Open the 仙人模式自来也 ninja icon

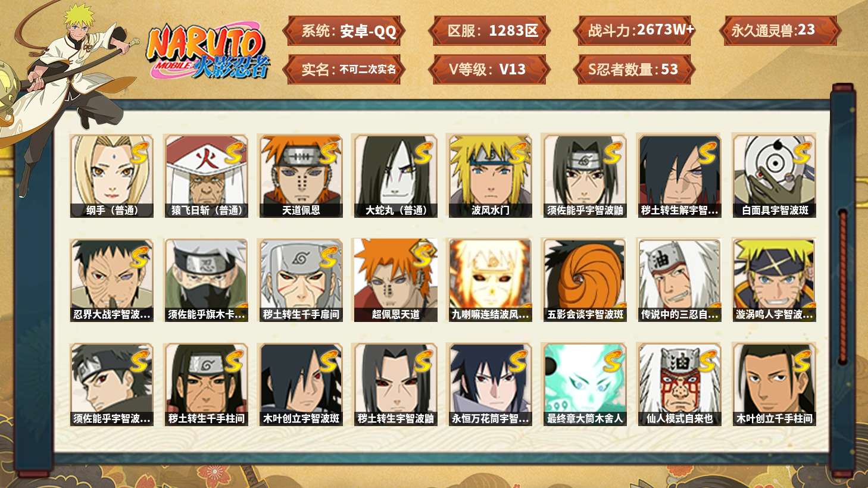[x=679, y=384]
